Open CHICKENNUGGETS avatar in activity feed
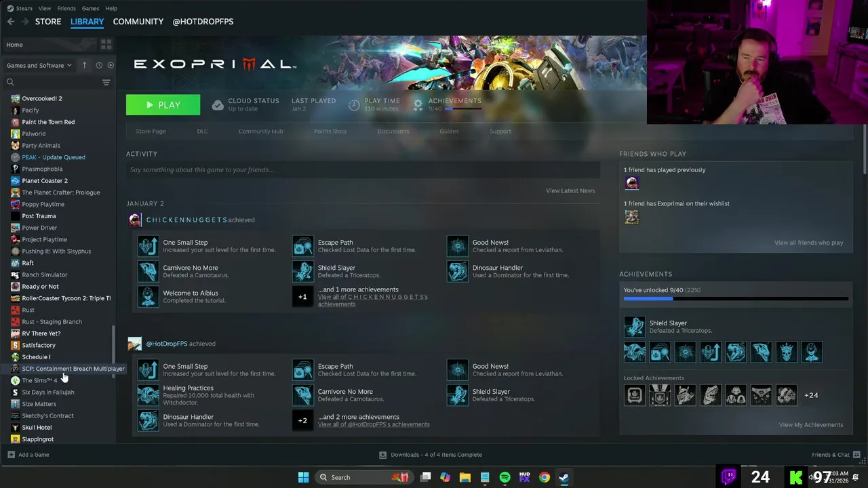This screenshot has height=488, width=868. coord(134,220)
